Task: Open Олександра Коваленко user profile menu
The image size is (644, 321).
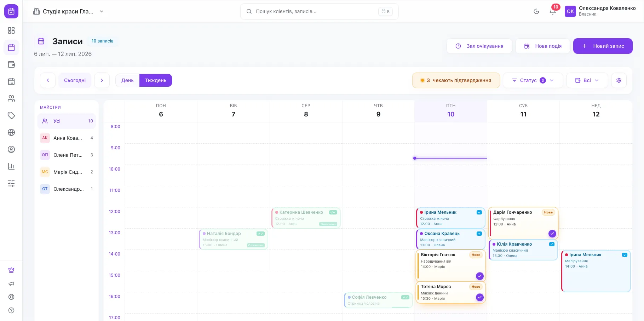Action: pyautogui.click(x=600, y=11)
